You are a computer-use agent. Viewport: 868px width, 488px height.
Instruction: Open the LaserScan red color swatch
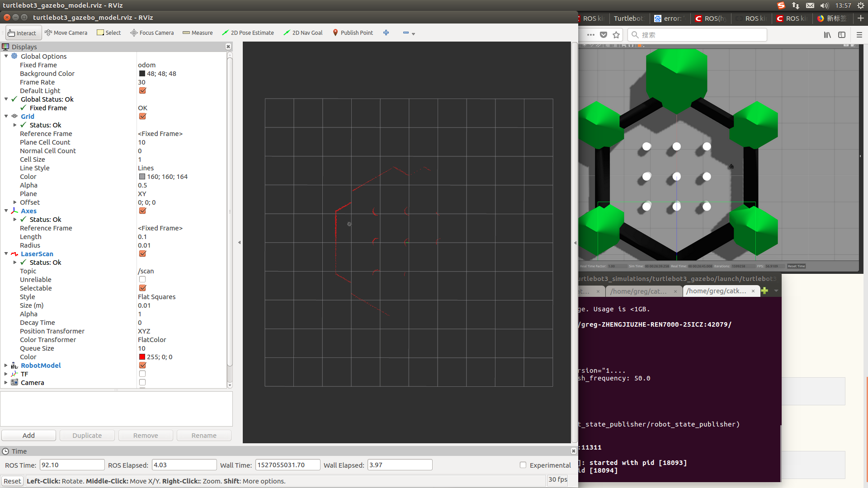(142, 357)
